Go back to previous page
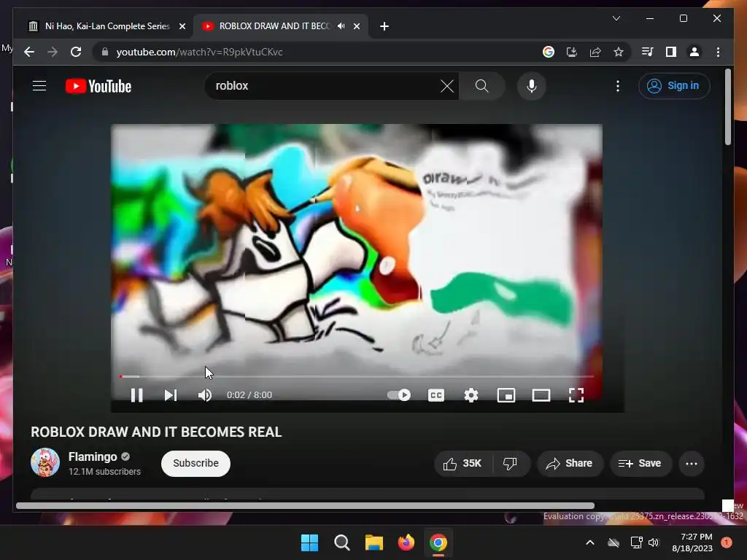747x560 pixels. tap(29, 52)
